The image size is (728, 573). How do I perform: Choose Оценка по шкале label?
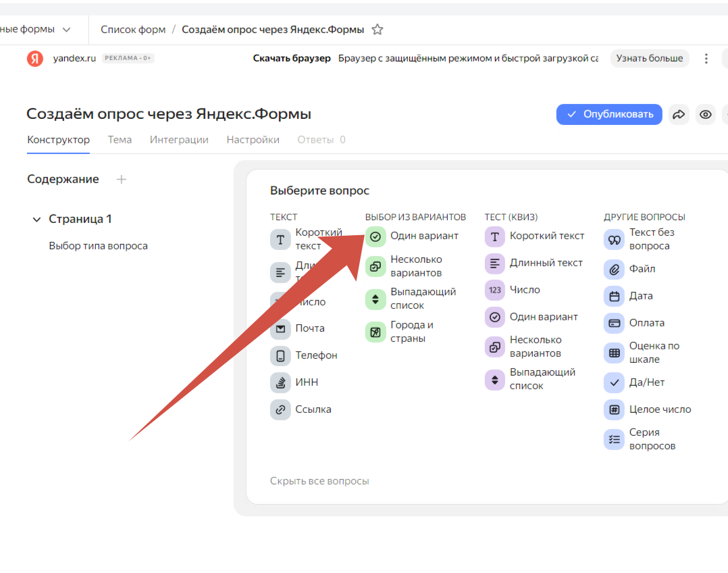654,353
